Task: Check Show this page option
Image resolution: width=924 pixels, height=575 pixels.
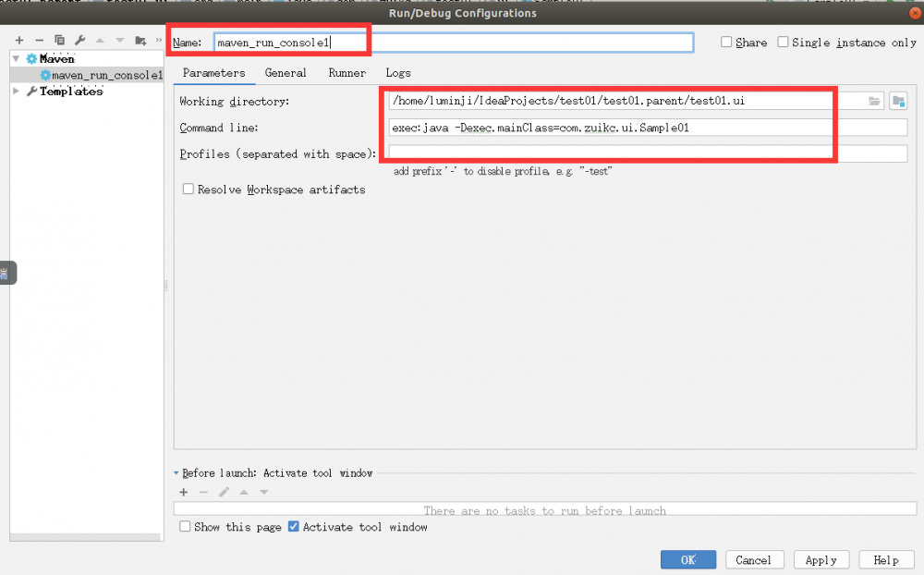Action: click(x=185, y=526)
